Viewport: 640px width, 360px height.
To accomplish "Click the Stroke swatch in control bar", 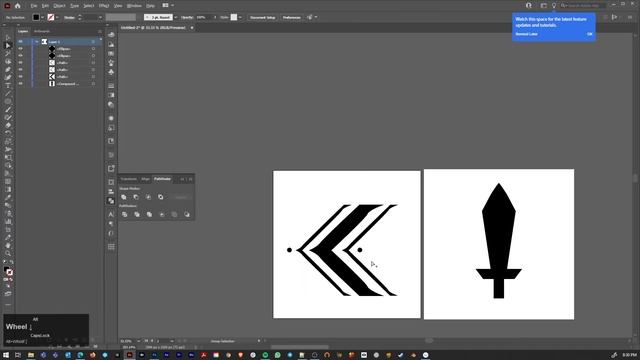I will tap(51, 18).
